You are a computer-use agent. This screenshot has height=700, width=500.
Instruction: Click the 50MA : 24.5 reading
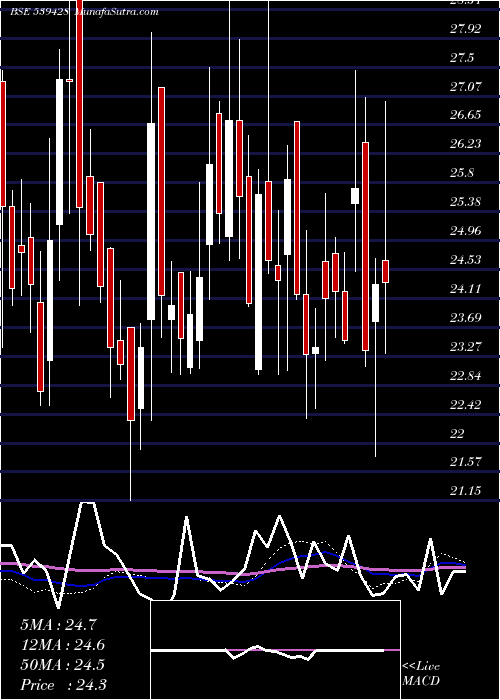62,665
